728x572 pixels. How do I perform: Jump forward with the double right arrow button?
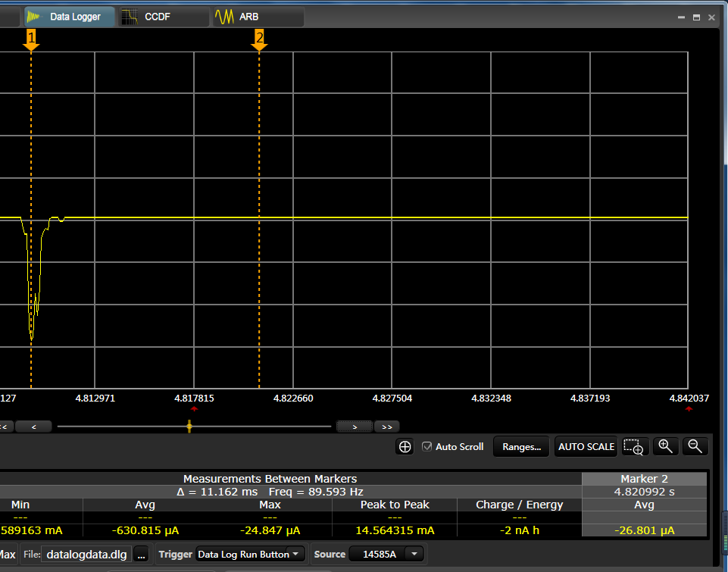click(x=387, y=427)
